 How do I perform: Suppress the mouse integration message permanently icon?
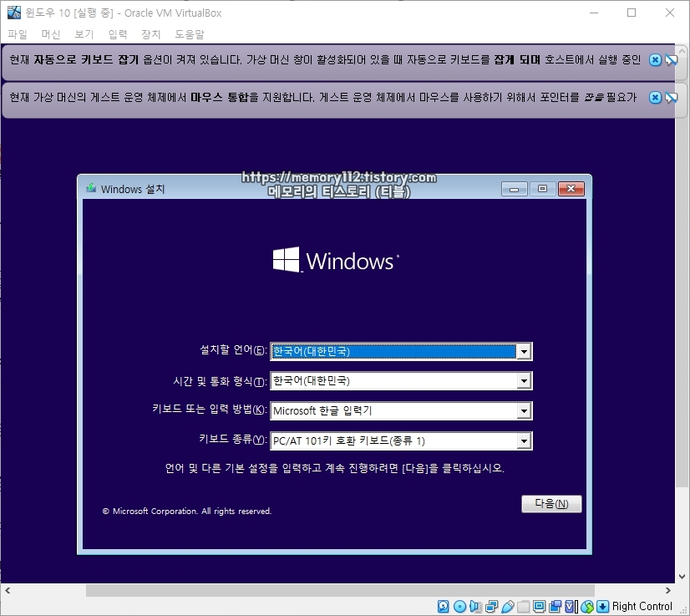pos(671,97)
